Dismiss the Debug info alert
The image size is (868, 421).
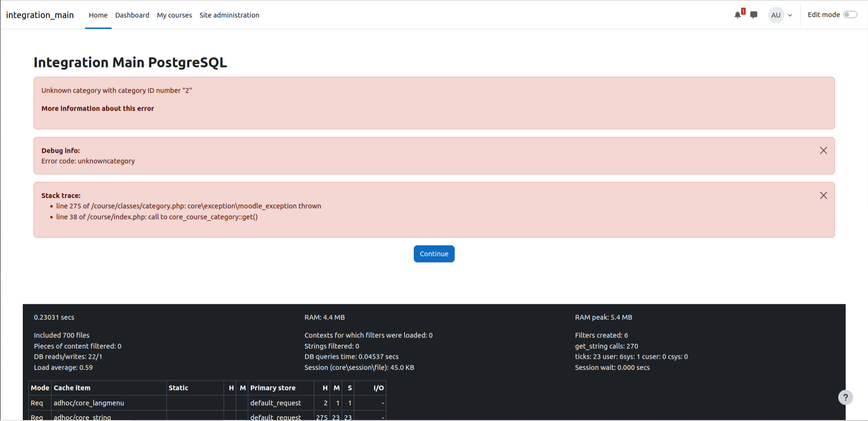[x=823, y=151]
